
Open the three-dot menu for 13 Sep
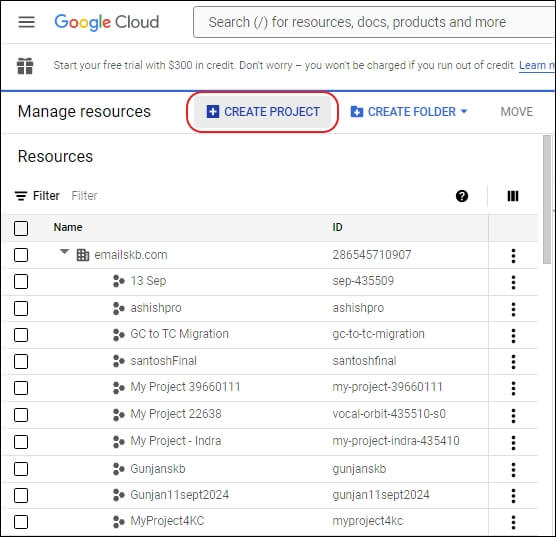point(513,282)
